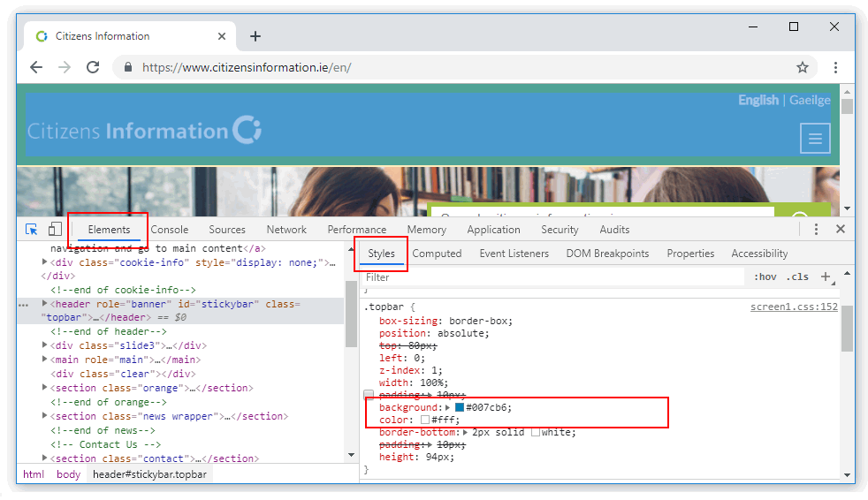
Task: Open the Computed styles tab
Action: click(x=437, y=254)
